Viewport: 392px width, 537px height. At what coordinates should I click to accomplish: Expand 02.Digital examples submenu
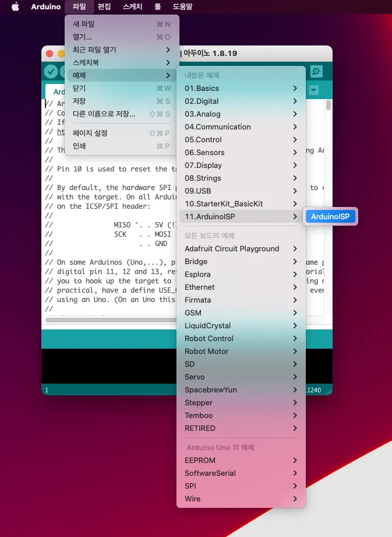pyautogui.click(x=241, y=101)
